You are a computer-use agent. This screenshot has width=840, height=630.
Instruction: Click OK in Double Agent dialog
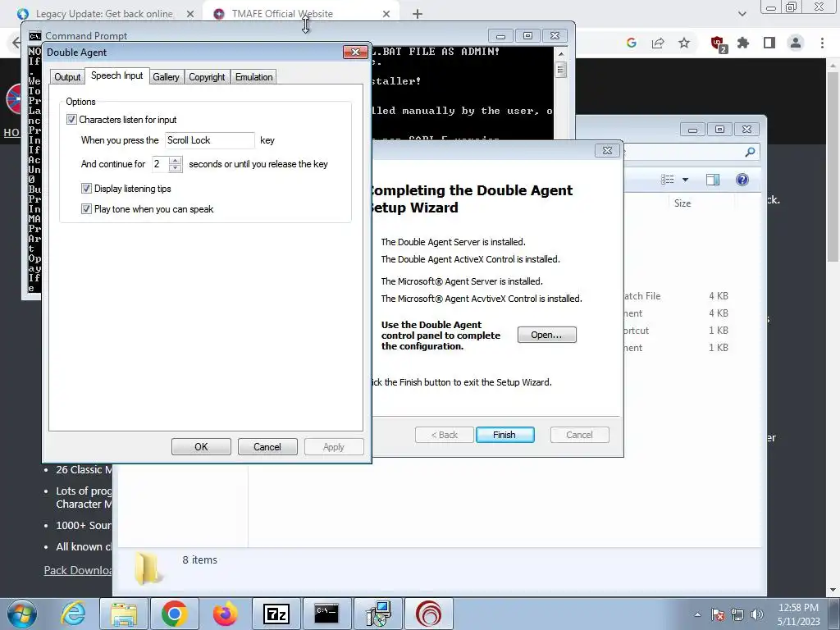click(201, 447)
